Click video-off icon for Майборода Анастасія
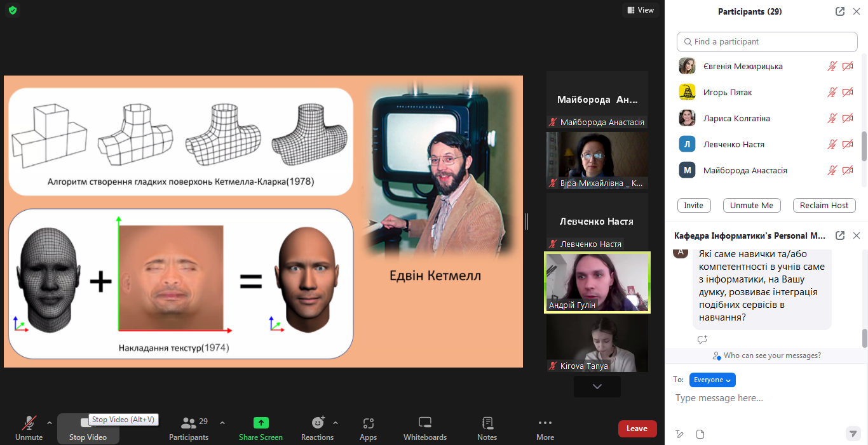 pos(848,170)
